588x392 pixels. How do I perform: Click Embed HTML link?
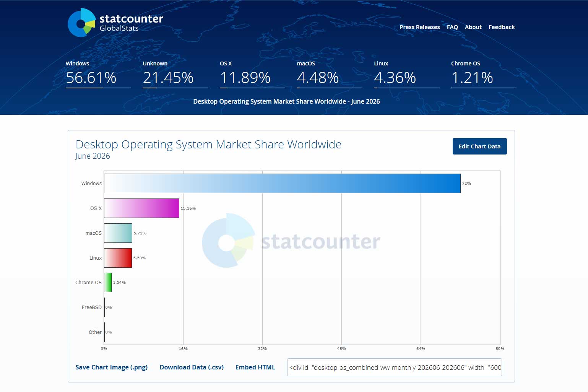(x=255, y=367)
